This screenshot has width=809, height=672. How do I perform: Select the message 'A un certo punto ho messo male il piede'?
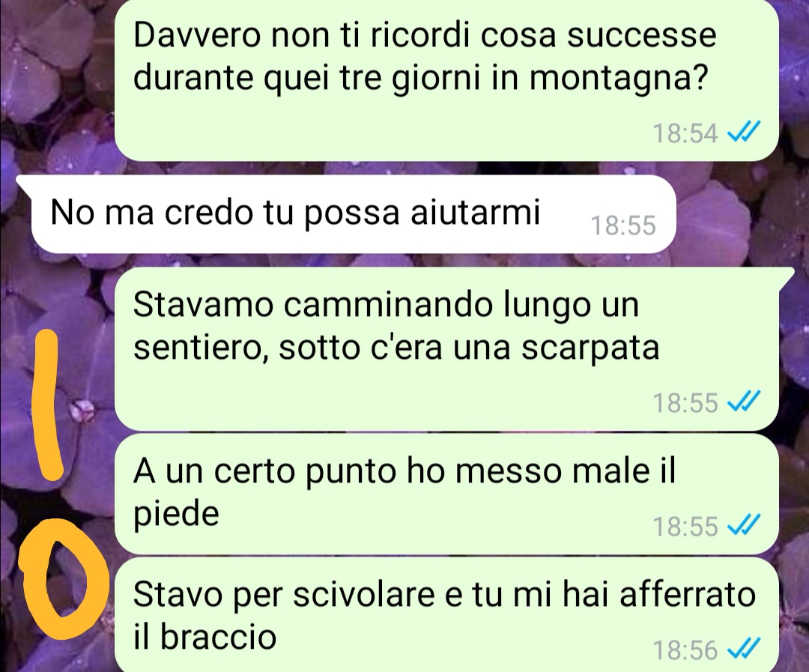click(446, 494)
